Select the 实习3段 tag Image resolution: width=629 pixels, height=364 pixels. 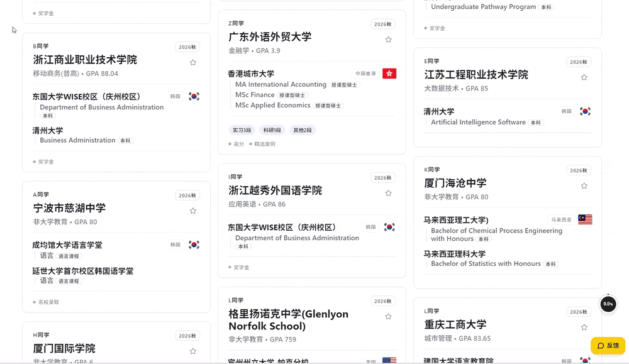pyautogui.click(x=242, y=130)
